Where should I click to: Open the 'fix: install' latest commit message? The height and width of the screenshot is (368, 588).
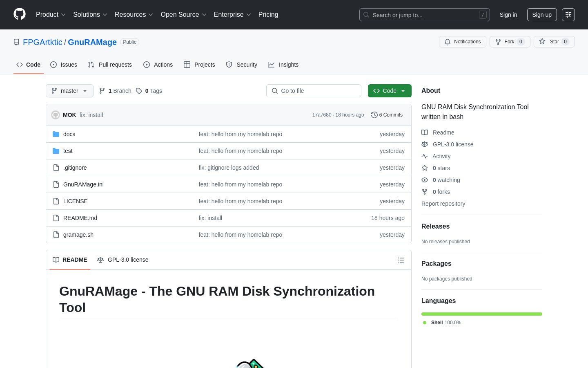[91, 115]
